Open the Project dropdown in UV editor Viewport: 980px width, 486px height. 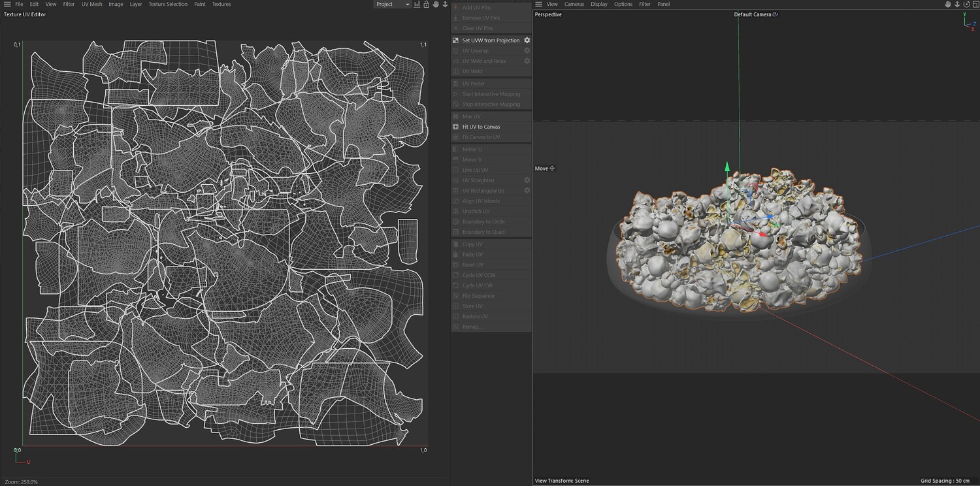click(393, 4)
